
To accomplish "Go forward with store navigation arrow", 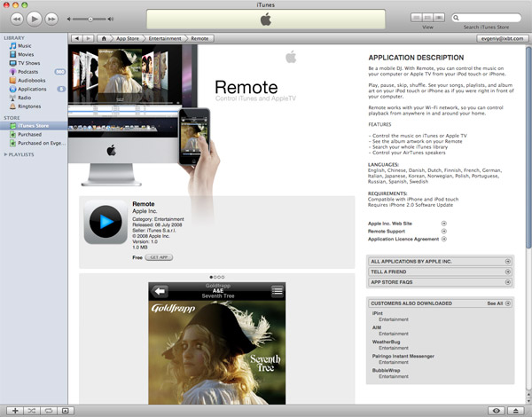I will click(x=88, y=39).
